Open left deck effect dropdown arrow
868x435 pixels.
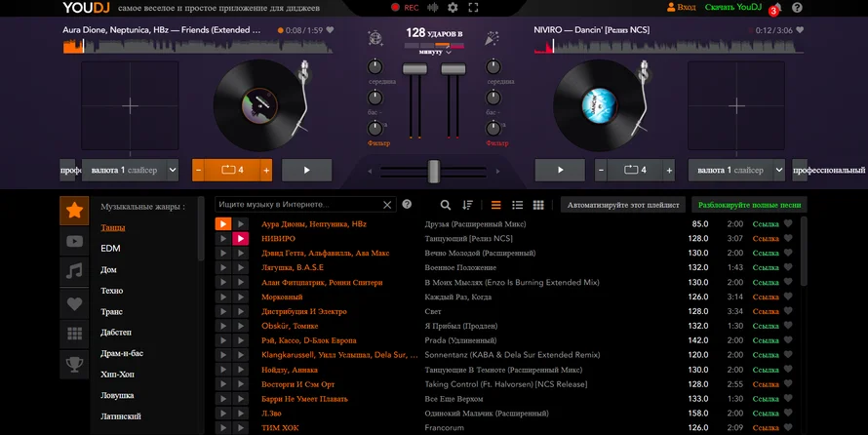point(173,170)
